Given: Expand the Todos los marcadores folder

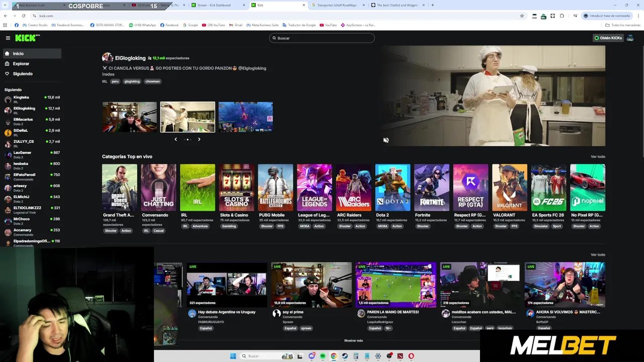Looking at the screenshot, I should 623,25.
